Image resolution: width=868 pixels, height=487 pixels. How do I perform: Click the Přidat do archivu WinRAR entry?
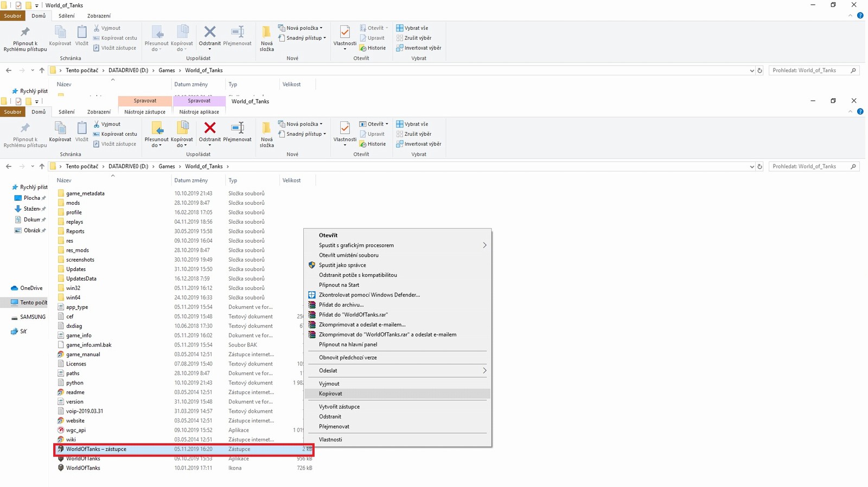[x=341, y=305]
